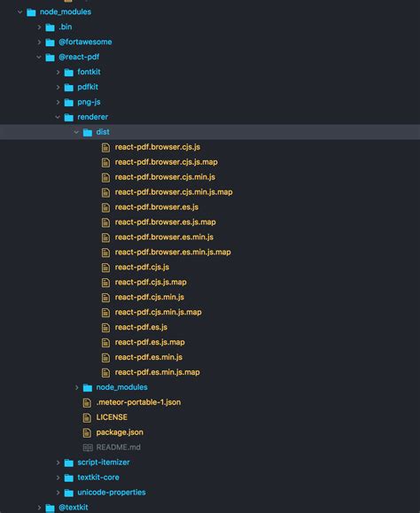Click file icon beside react-pdf.browser.cjs.min.js
420x513 pixels.
click(105, 178)
